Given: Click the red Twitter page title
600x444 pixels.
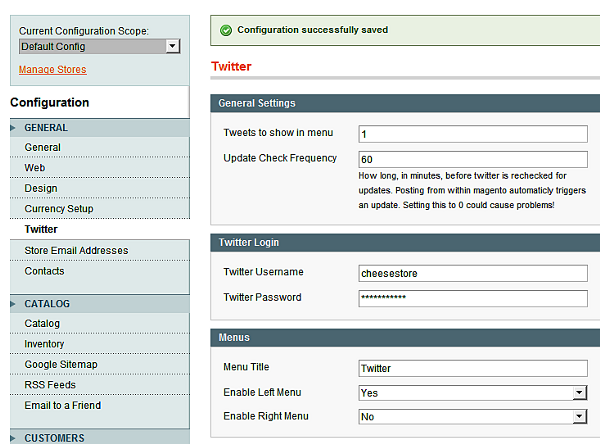Looking at the screenshot, I should 231,67.
